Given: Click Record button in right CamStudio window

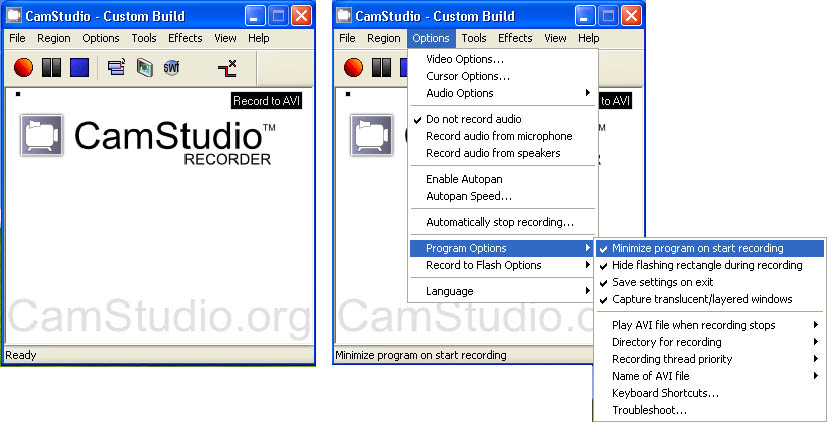Looking at the screenshot, I should 354,68.
